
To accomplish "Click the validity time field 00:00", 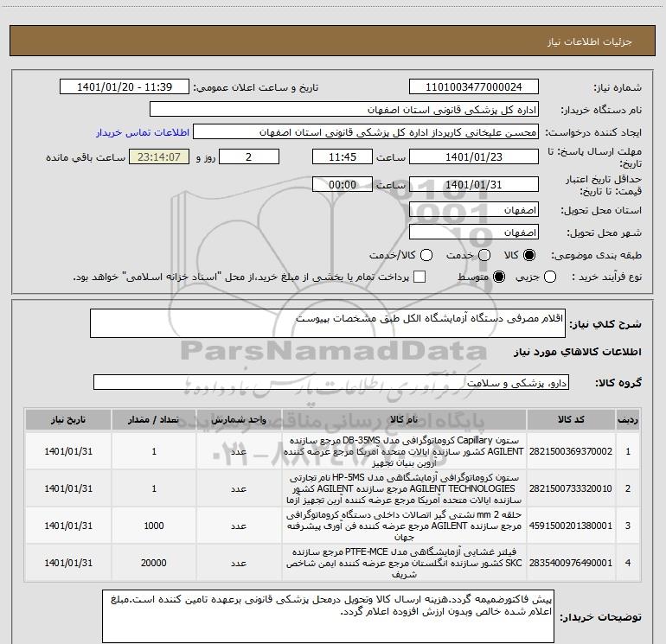I will click(x=343, y=185).
